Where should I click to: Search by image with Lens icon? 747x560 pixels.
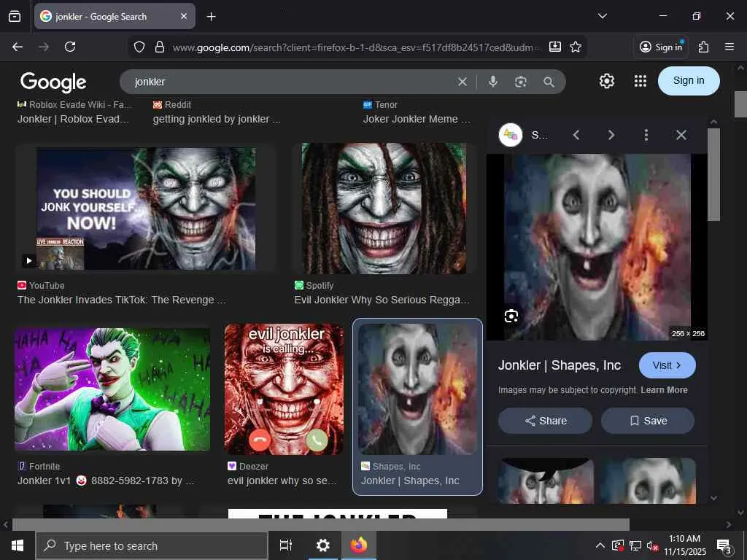[x=521, y=82]
